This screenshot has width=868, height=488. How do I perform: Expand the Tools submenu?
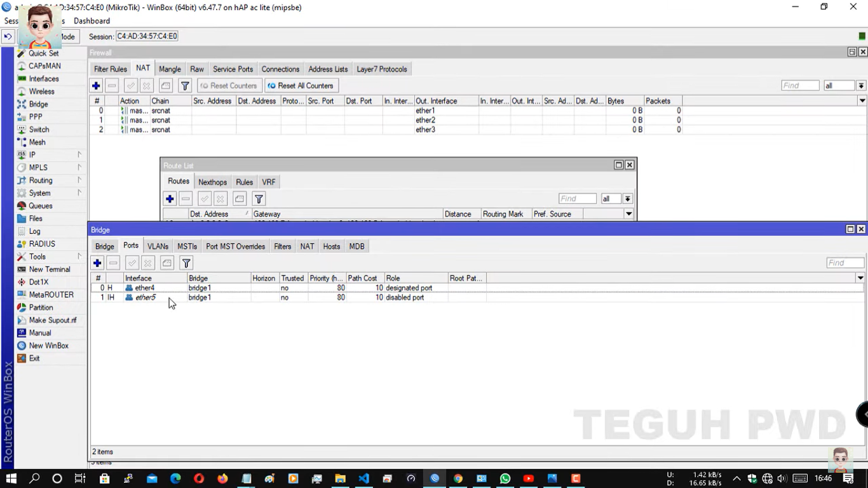click(x=79, y=256)
